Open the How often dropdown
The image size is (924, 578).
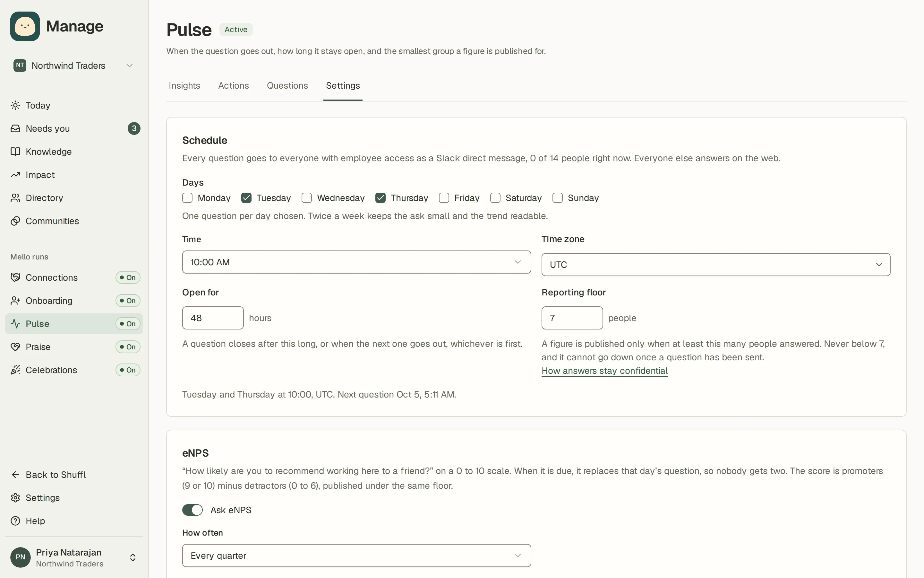click(x=357, y=556)
